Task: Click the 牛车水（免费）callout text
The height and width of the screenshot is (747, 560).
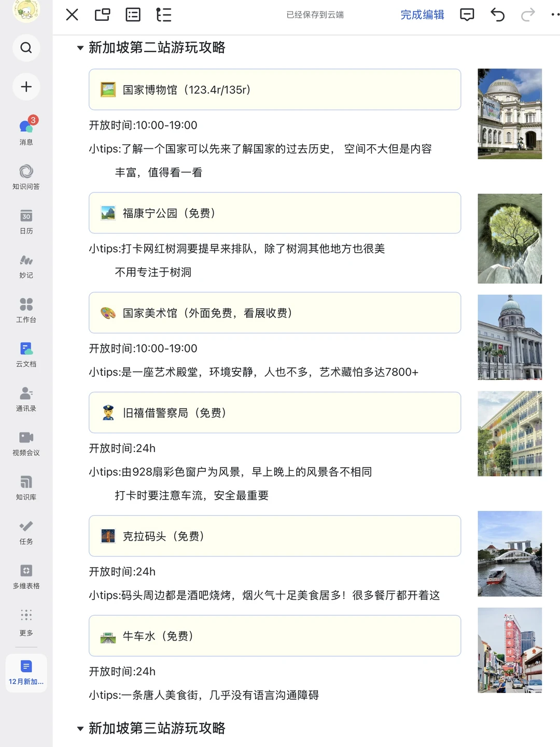Action: (158, 636)
